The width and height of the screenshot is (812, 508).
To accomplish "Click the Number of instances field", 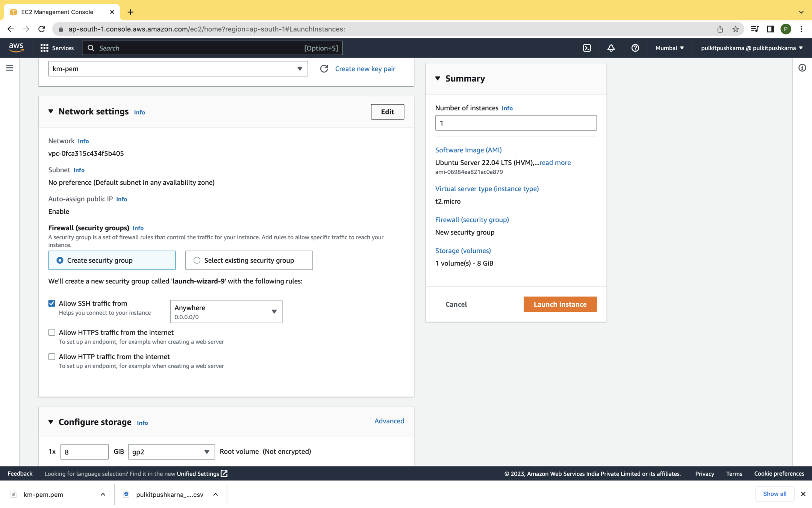I will click(x=515, y=123).
